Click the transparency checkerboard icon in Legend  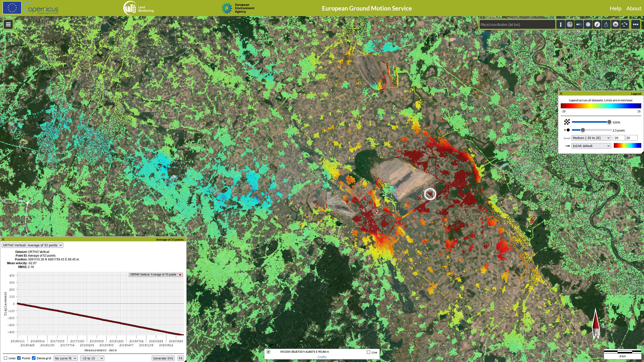click(x=567, y=122)
